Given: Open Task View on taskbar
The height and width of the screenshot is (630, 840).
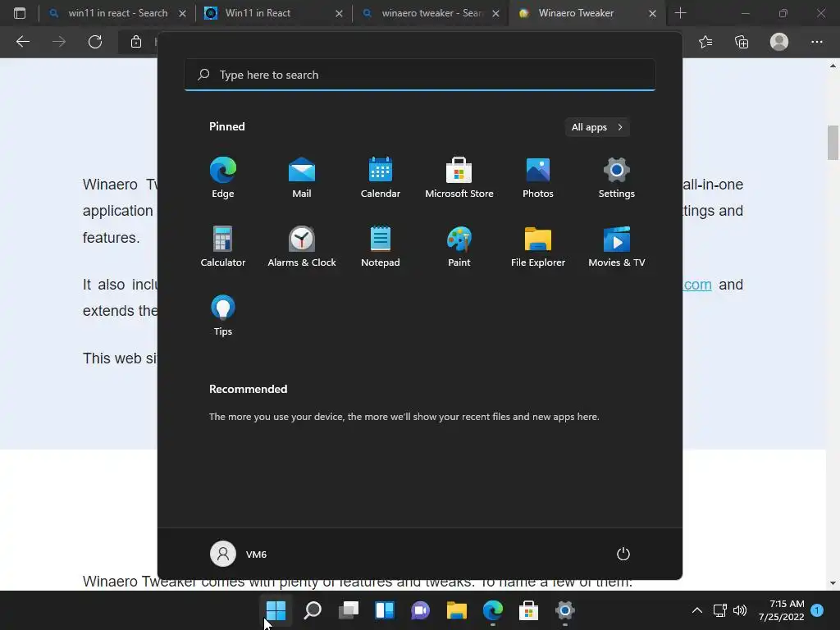Looking at the screenshot, I should [348, 610].
